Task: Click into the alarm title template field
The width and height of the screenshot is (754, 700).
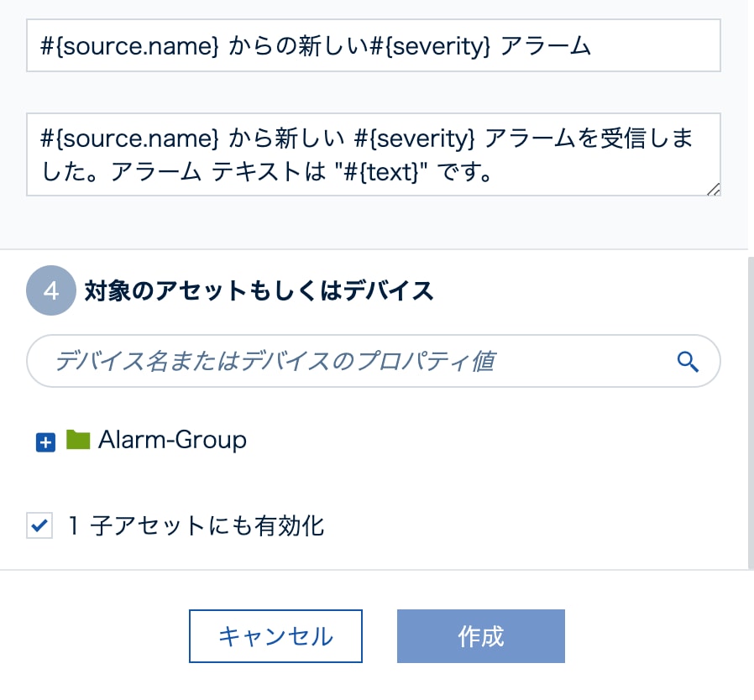Action: click(373, 46)
